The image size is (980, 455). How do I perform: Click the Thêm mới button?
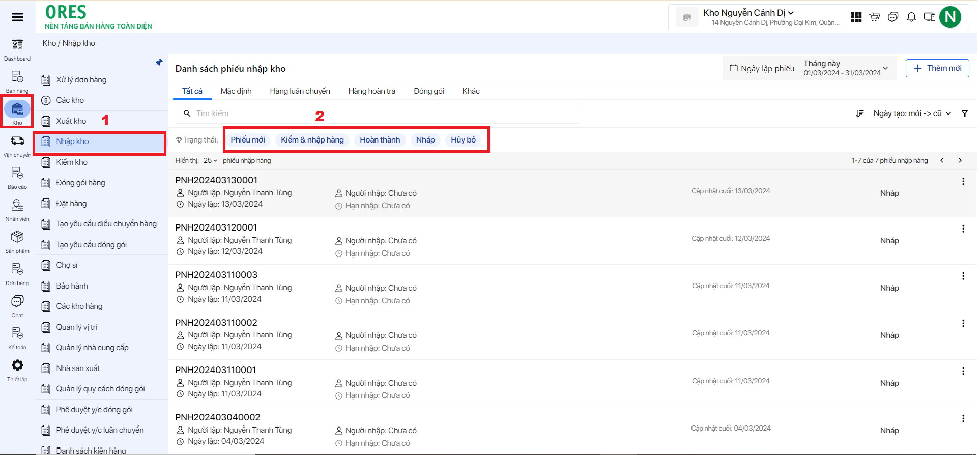[937, 68]
